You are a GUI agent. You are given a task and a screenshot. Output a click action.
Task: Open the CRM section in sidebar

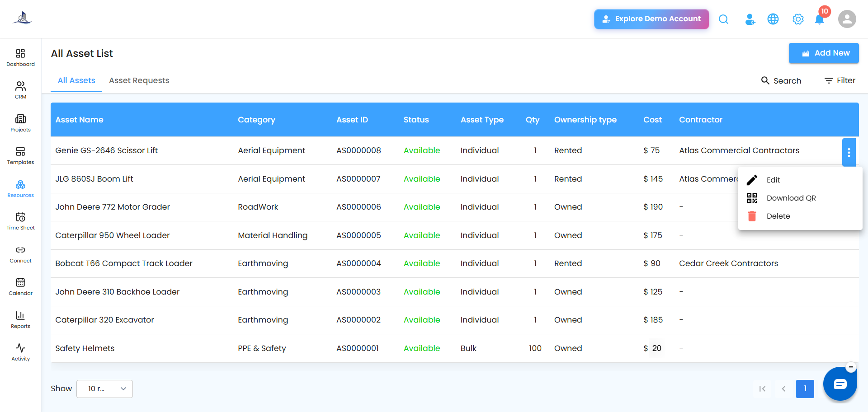(20, 90)
